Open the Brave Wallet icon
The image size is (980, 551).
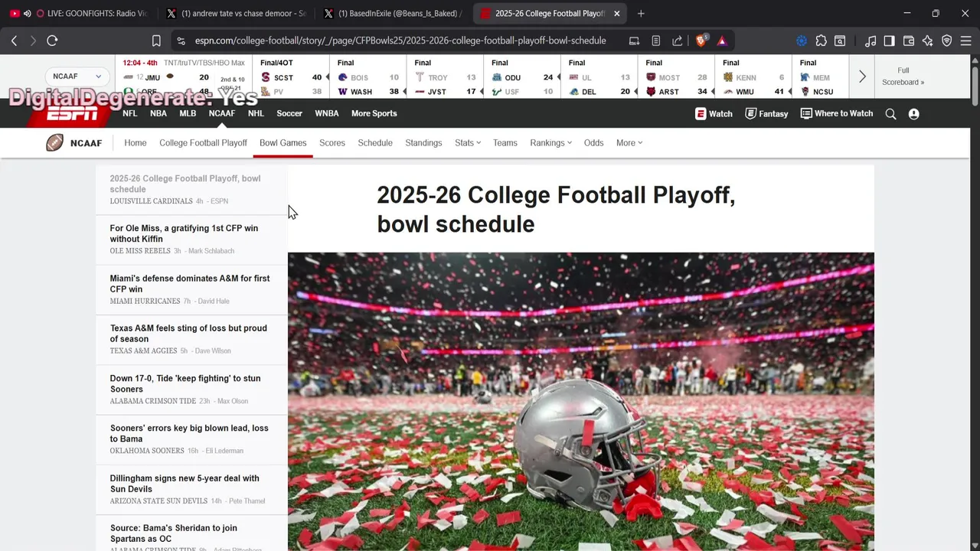pos(909,41)
